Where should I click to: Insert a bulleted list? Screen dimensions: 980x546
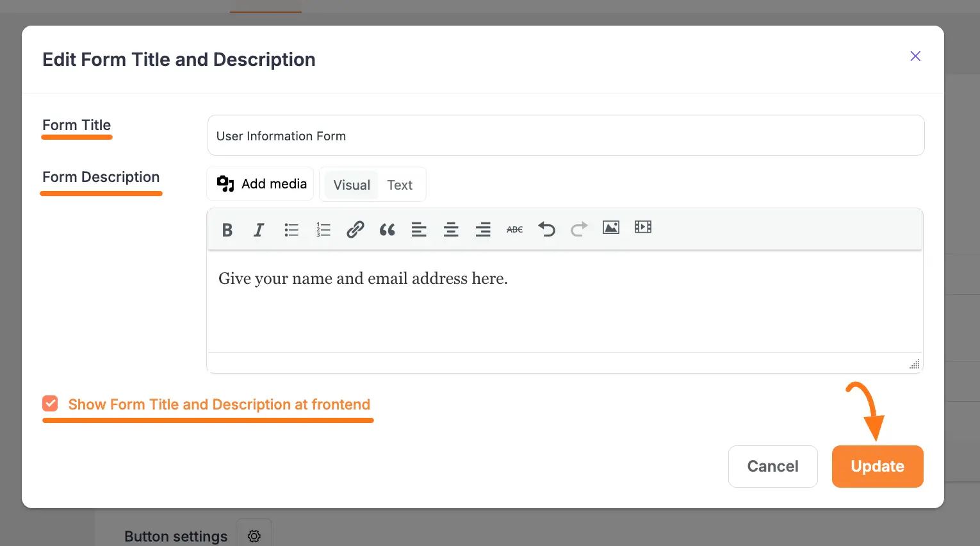click(291, 229)
